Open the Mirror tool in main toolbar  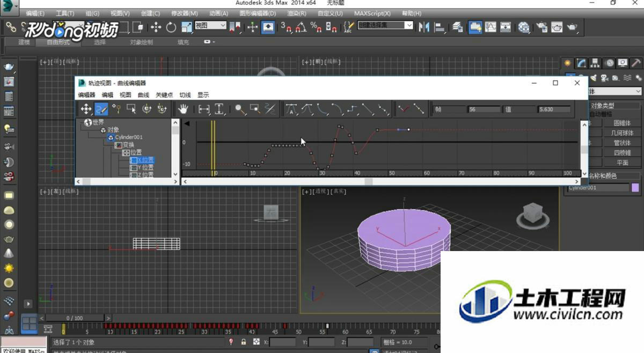click(x=425, y=27)
